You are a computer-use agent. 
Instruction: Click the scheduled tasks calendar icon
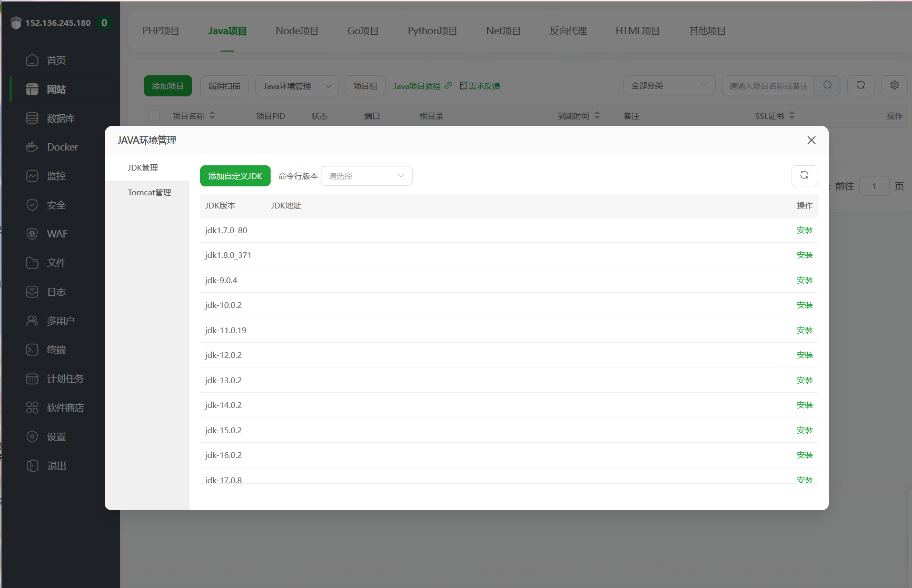pos(32,378)
